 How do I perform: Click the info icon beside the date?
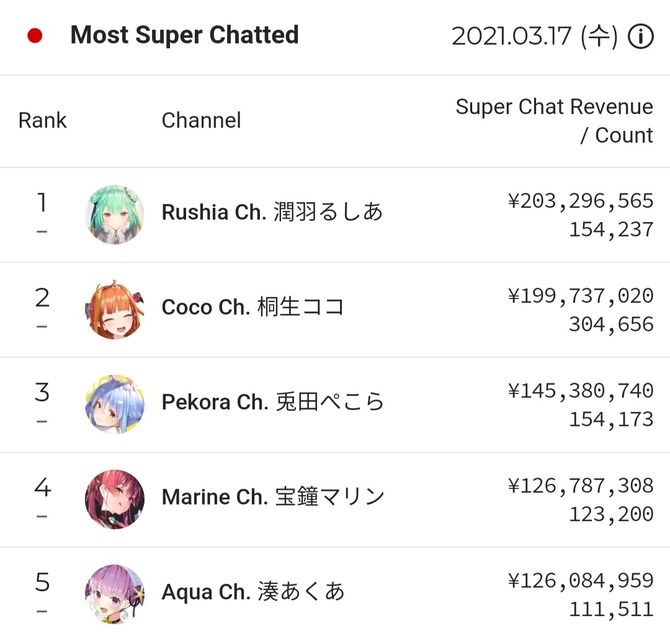click(641, 36)
